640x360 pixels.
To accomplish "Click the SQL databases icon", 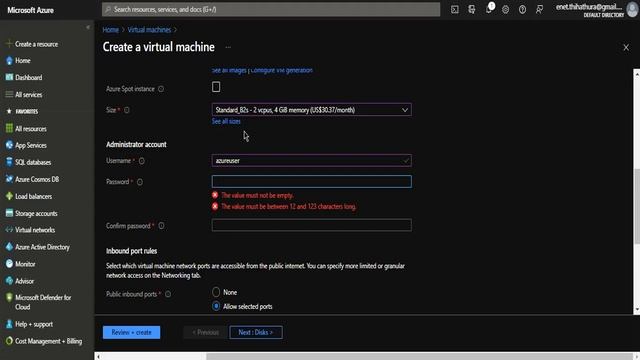I will pos(9,162).
